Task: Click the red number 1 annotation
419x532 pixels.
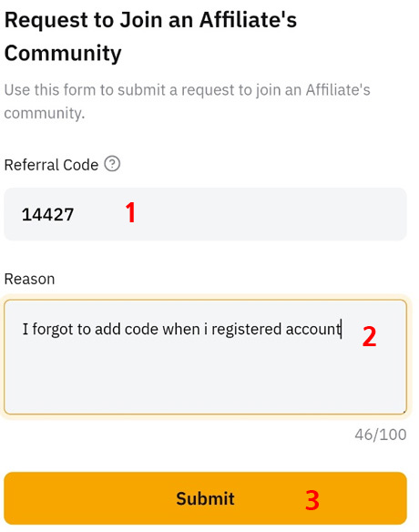Action: click(130, 212)
